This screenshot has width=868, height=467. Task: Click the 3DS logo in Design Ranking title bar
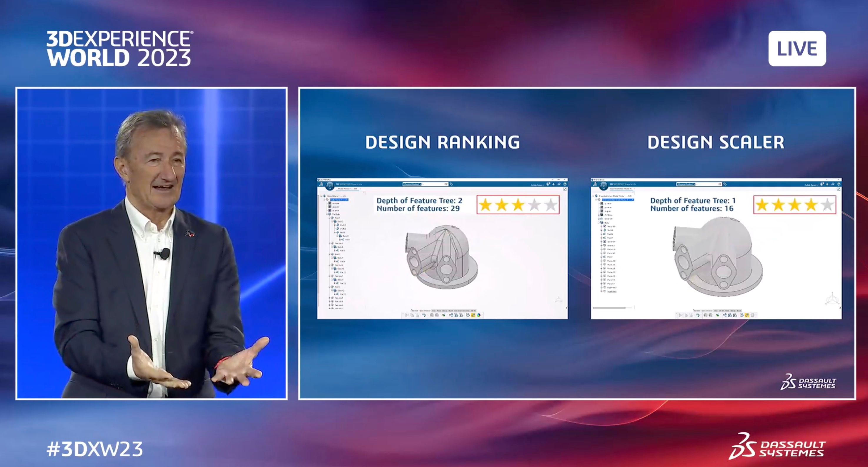pos(321,184)
